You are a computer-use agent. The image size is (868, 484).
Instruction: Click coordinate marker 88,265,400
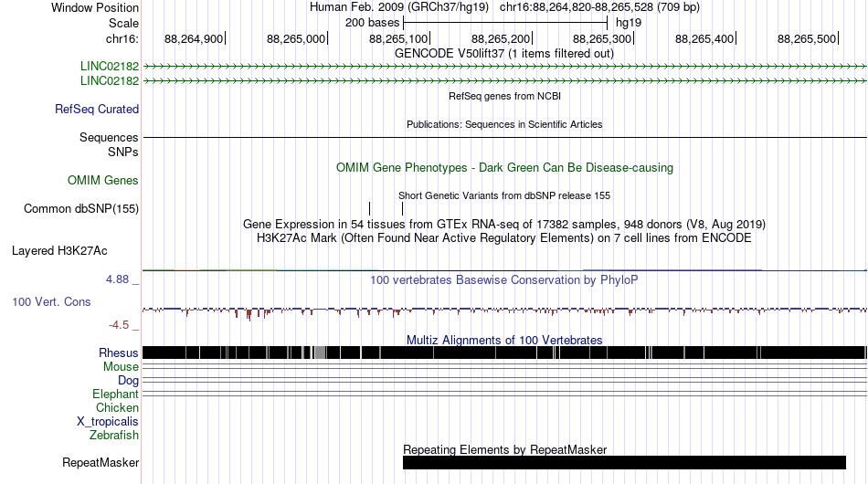click(x=704, y=38)
